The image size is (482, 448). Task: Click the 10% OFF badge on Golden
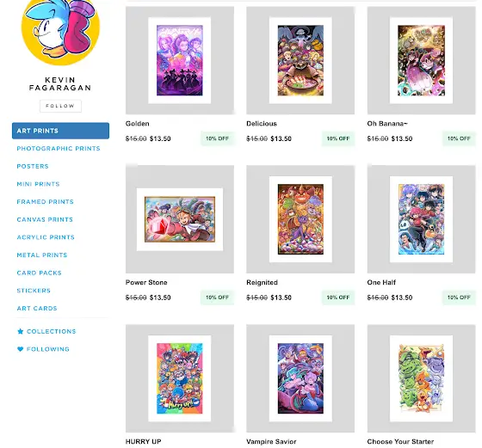tap(217, 138)
